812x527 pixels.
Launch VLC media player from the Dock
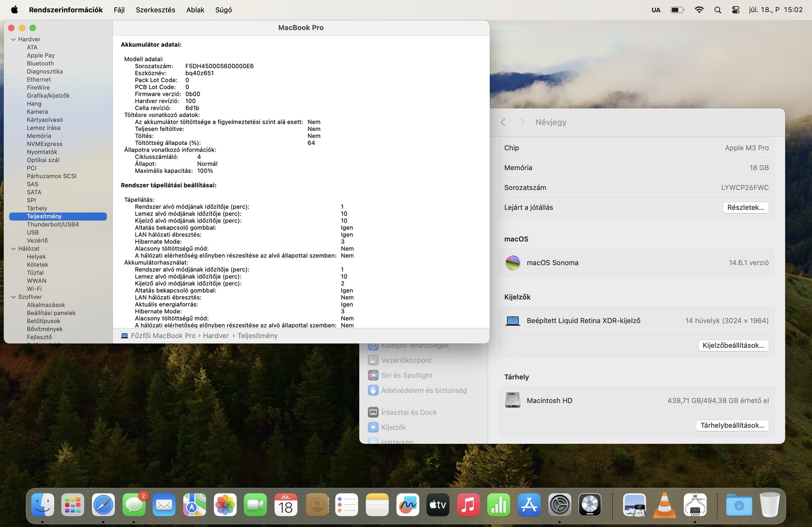665,504
